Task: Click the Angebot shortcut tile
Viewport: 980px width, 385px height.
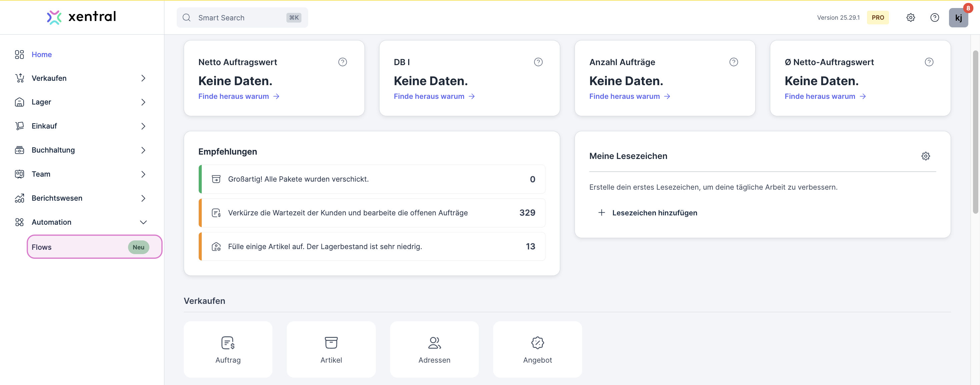Action: 537,349
